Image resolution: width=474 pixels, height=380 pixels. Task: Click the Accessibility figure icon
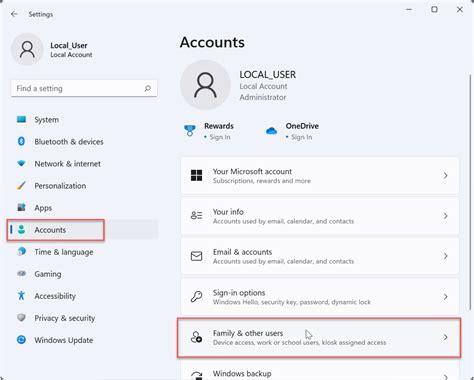pyautogui.click(x=21, y=295)
